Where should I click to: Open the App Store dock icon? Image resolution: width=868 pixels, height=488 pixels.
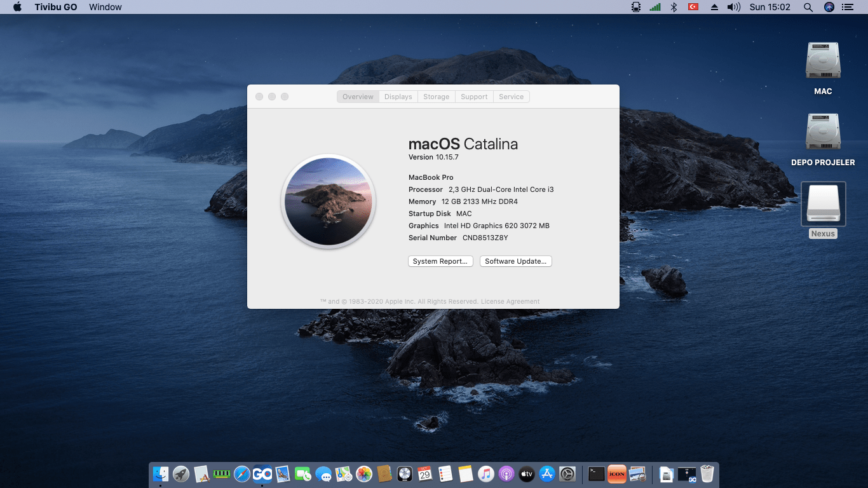click(547, 474)
